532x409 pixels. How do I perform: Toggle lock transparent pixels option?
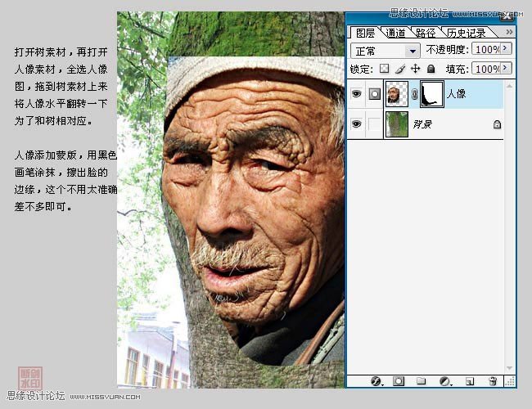pyautogui.click(x=384, y=69)
